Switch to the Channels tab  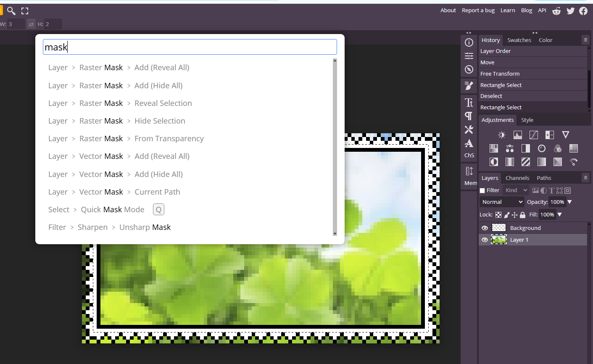[517, 178]
